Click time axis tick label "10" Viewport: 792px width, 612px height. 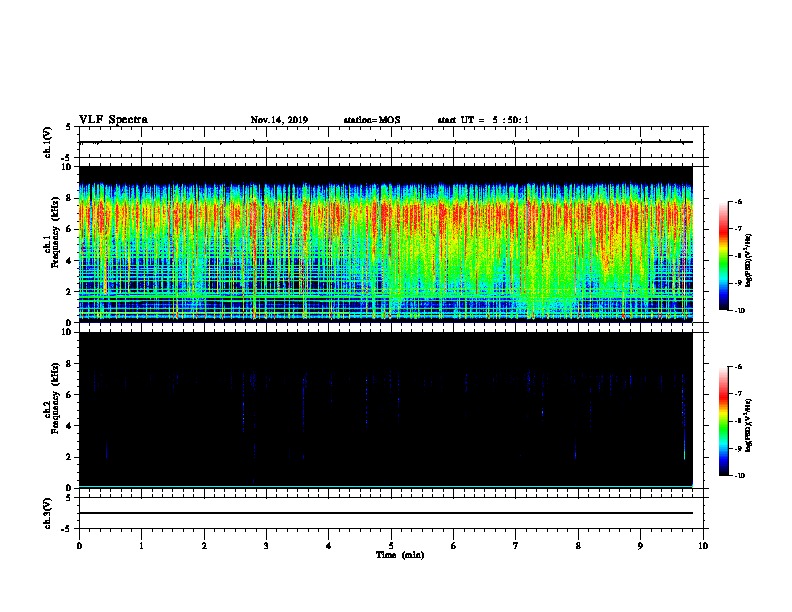[x=703, y=545]
